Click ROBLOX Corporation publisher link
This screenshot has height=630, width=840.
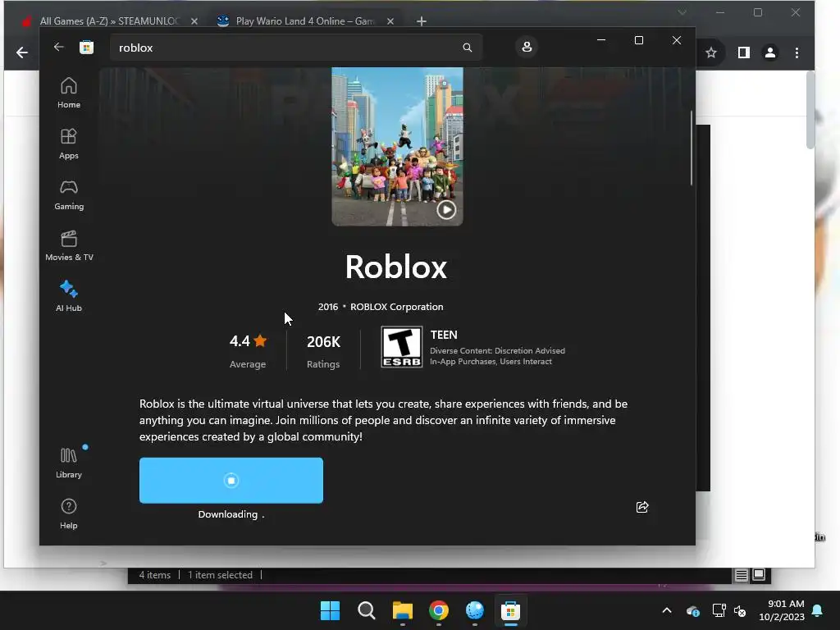click(396, 307)
